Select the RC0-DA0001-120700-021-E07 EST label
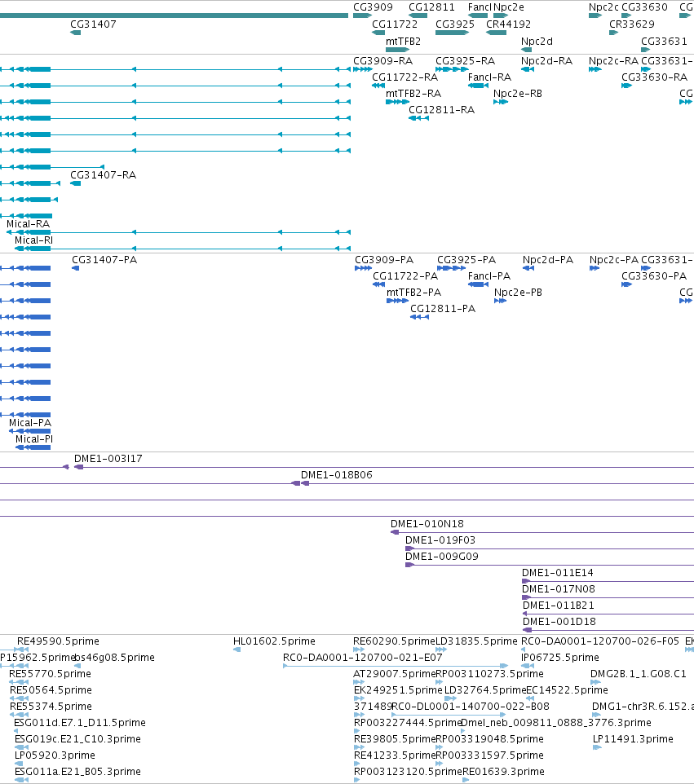Screen dimensions: 694x784 pos(363,657)
